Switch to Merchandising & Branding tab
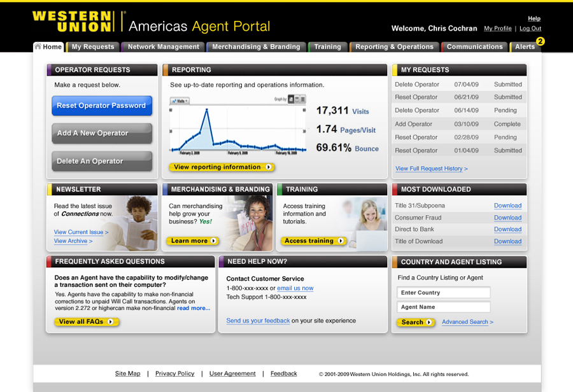573x392 pixels. [x=256, y=46]
